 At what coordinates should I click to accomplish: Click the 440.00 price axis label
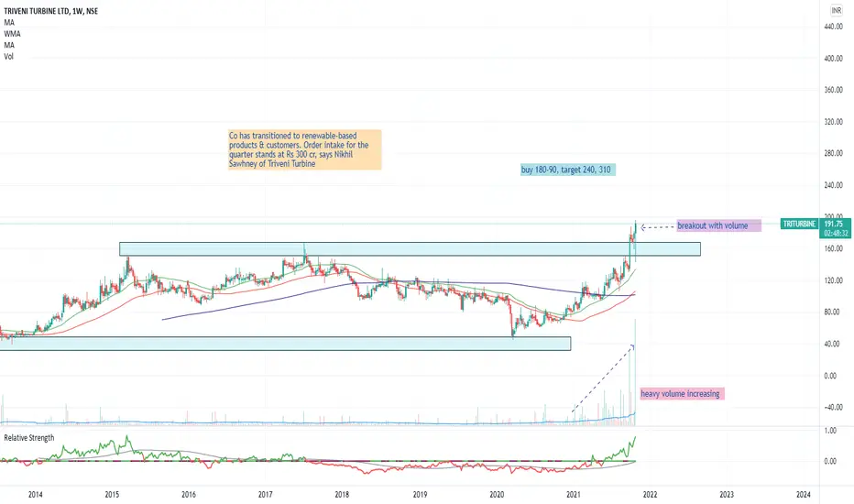(x=833, y=27)
